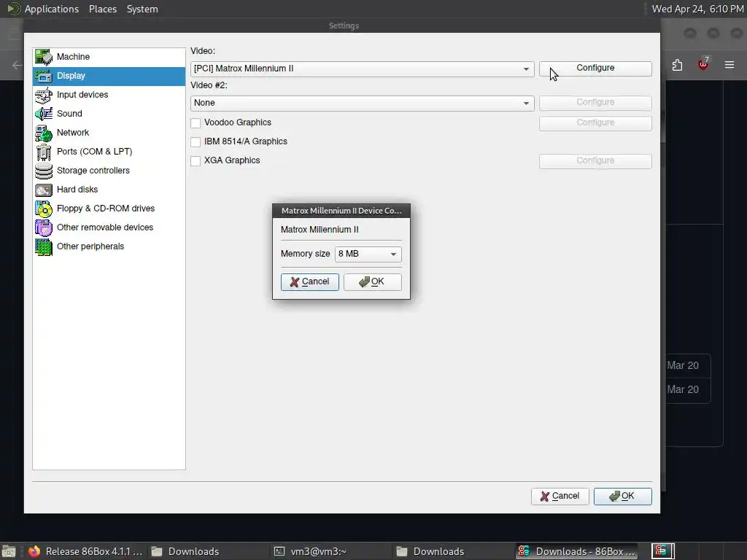Image resolution: width=747 pixels, height=560 pixels.
Task: Click OK in Matrox device dialog
Action: [373, 282]
